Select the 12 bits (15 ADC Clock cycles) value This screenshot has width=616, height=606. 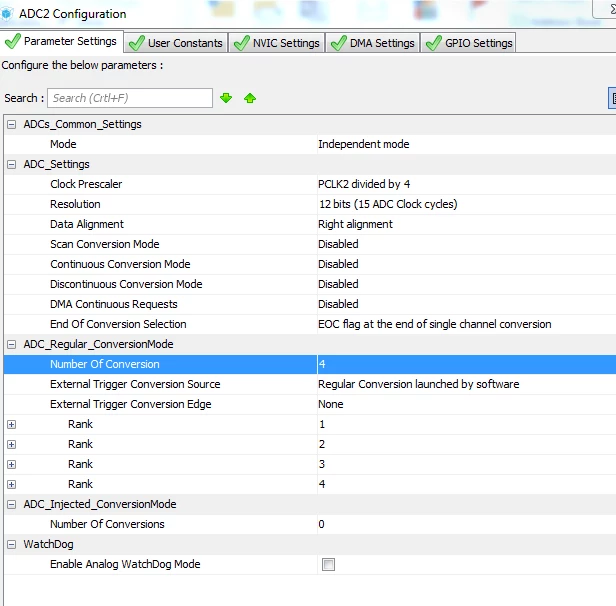[x=388, y=204]
